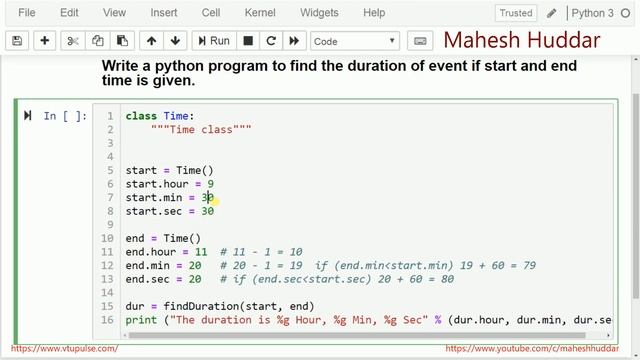
Task: Restart kernel and run all fast-forward icon
Action: (294, 41)
